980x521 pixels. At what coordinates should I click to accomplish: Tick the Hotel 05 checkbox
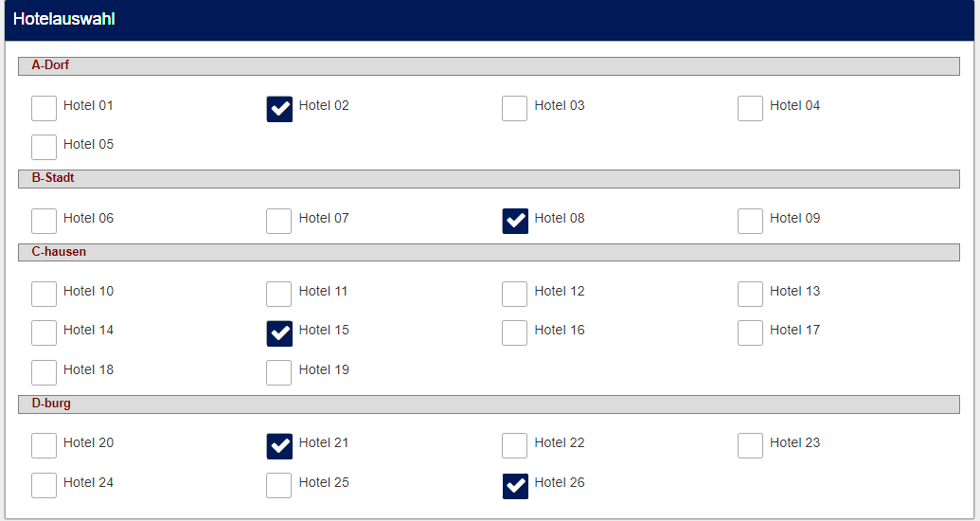tap(44, 147)
